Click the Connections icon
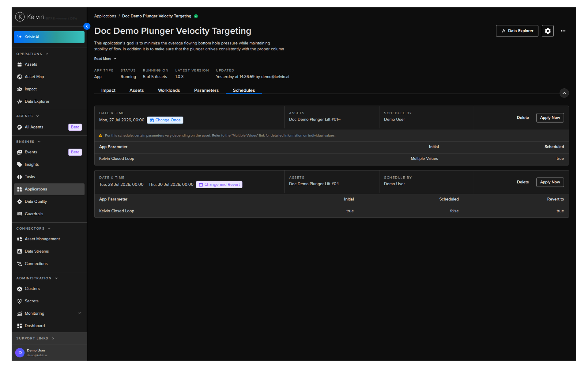Viewport: 588px width, 368px height. coord(20,264)
